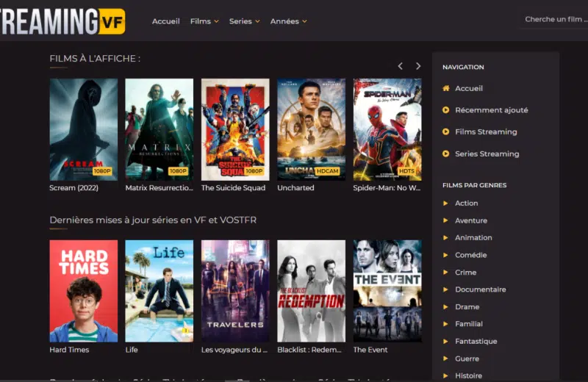Open 'Series Streaming' in sidebar
Image resolution: width=588 pixels, height=382 pixels.
point(487,154)
